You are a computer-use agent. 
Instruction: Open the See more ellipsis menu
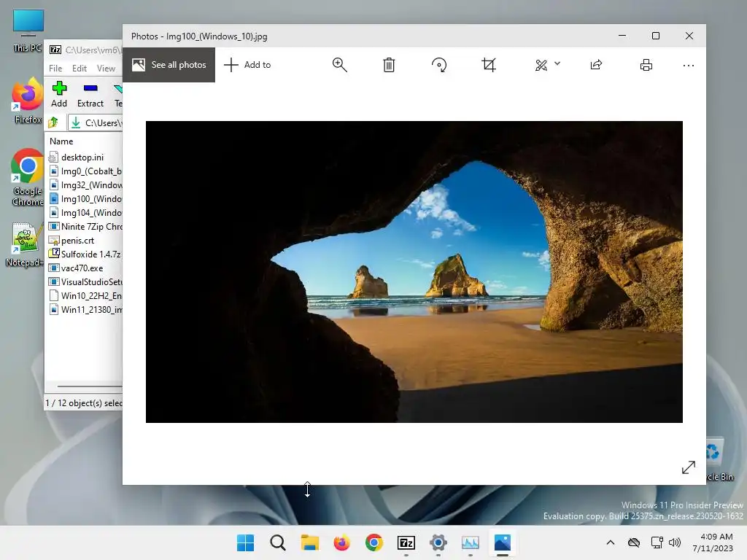pyautogui.click(x=689, y=65)
